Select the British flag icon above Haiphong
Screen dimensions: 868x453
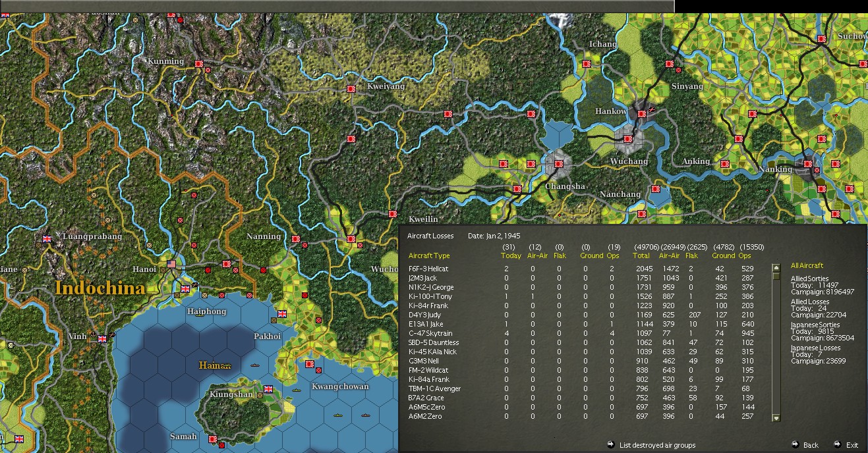pyautogui.click(x=185, y=288)
